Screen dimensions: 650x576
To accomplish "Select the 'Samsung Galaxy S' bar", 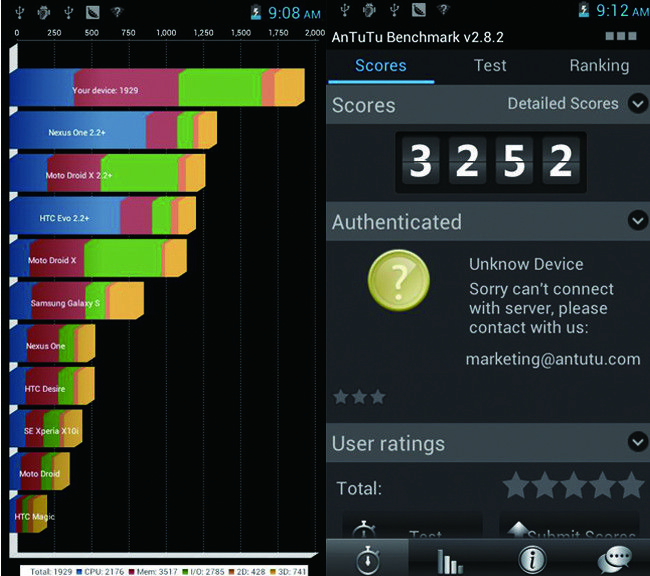I will [77, 301].
